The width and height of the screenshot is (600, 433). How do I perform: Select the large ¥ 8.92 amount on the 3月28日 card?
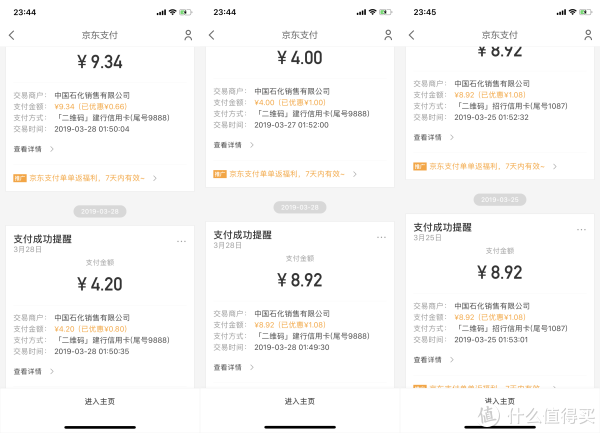pos(300,280)
